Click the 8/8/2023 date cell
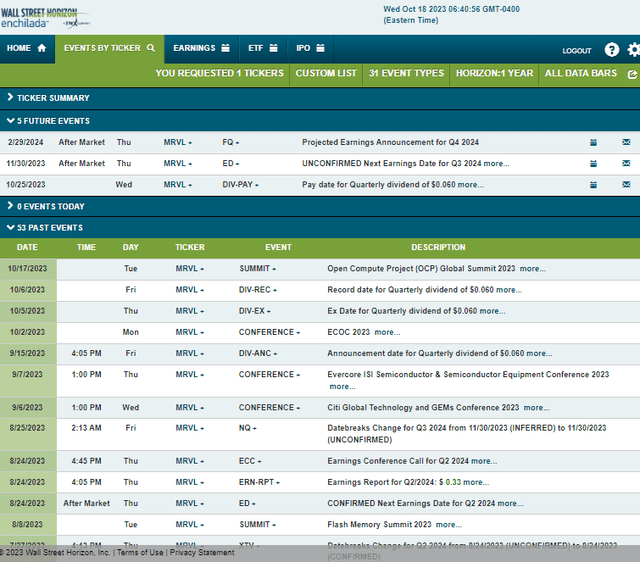The height and width of the screenshot is (562, 640). [27, 525]
